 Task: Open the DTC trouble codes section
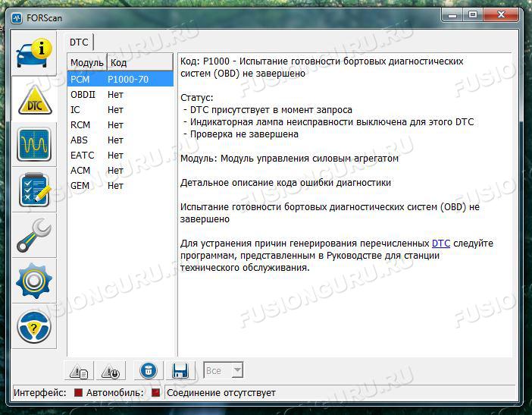34,99
